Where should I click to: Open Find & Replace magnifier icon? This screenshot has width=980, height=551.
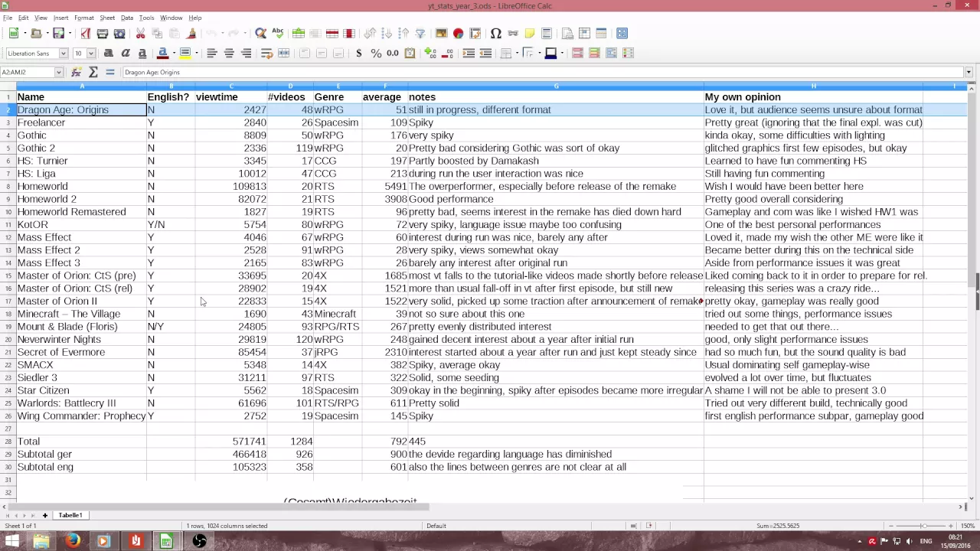click(261, 34)
